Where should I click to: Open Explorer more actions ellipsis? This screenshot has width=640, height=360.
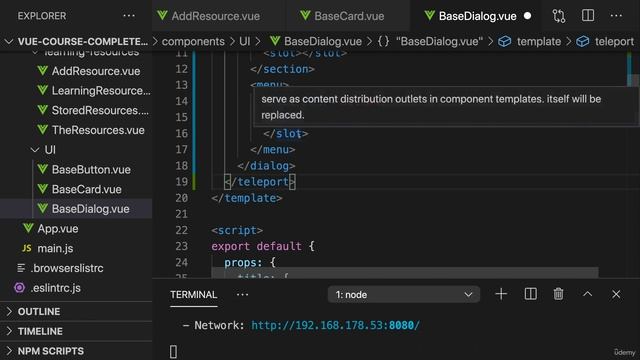129,16
